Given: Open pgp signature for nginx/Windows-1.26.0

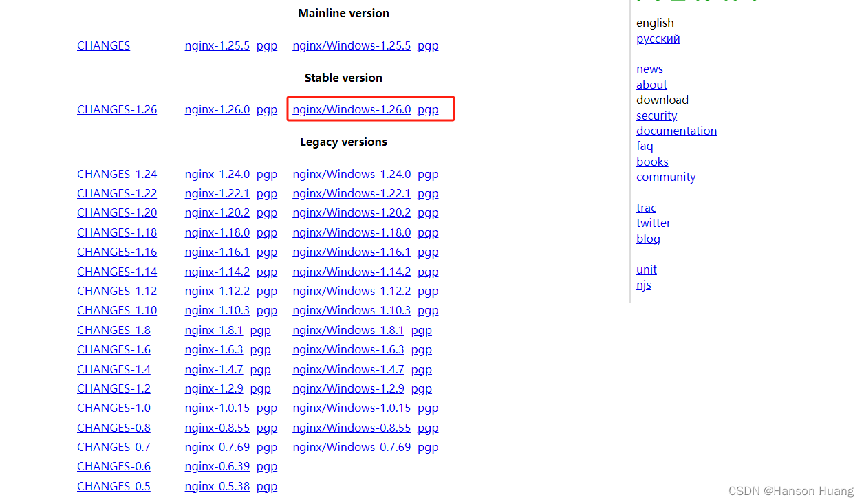Looking at the screenshot, I should pos(428,109).
